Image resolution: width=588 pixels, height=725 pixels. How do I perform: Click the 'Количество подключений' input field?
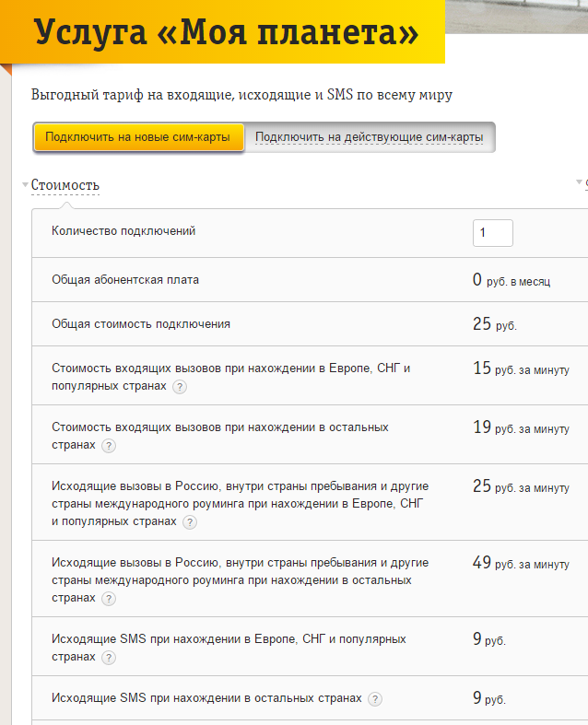493,232
